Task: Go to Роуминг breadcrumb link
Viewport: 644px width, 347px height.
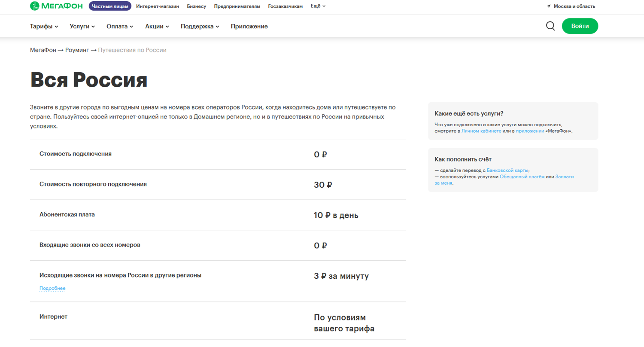Action: click(x=77, y=50)
